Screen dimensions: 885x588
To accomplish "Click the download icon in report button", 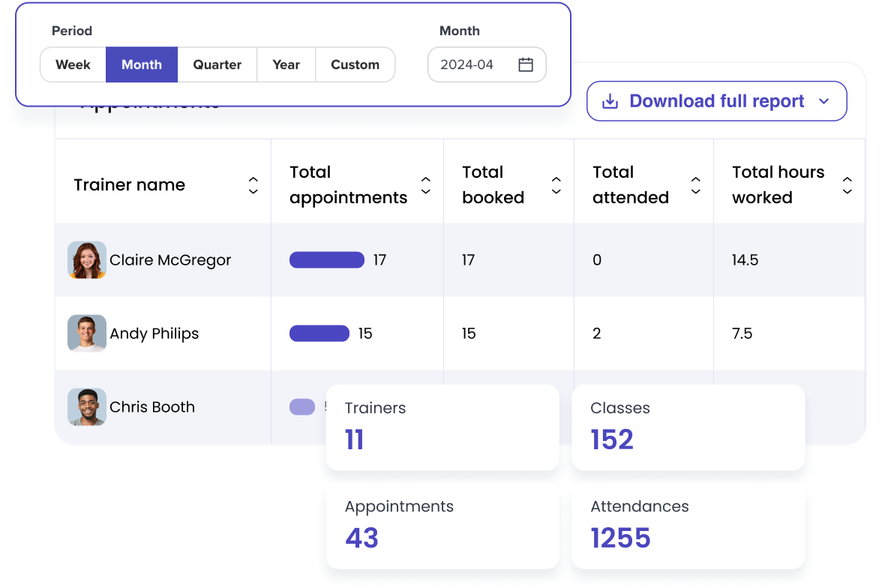I will pyautogui.click(x=610, y=101).
